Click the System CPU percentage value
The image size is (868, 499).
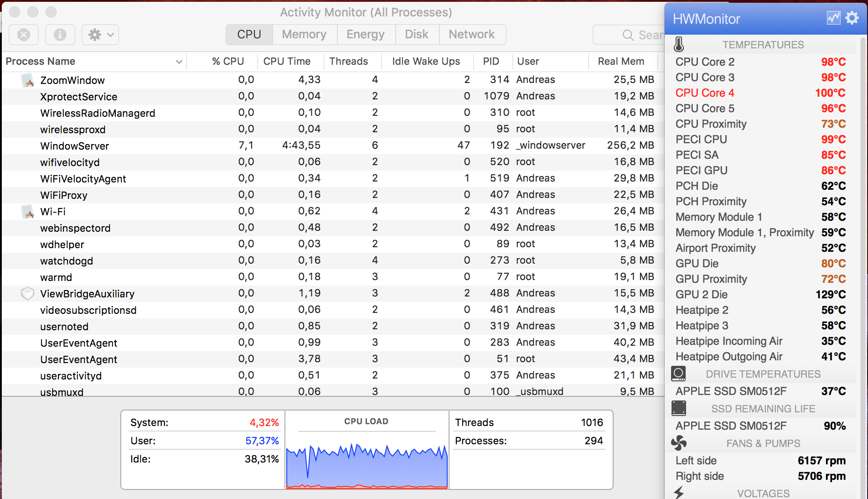[x=264, y=423]
